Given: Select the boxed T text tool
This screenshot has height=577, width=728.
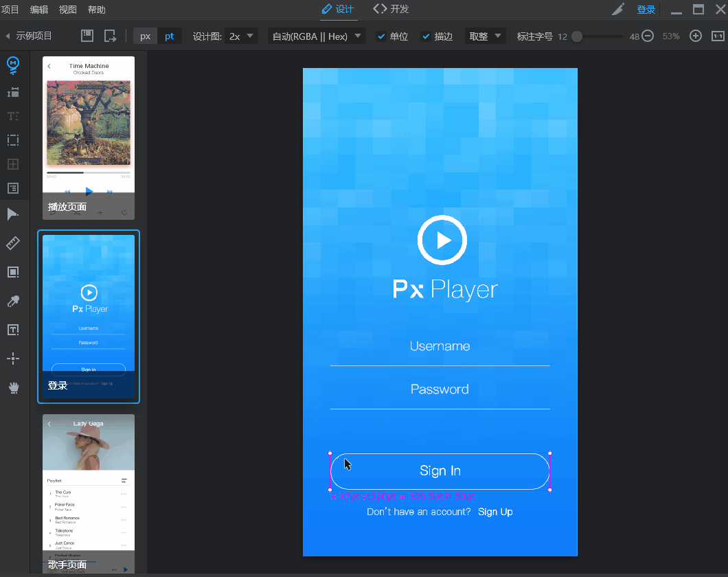Looking at the screenshot, I should pyautogui.click(x=13, y=330).
